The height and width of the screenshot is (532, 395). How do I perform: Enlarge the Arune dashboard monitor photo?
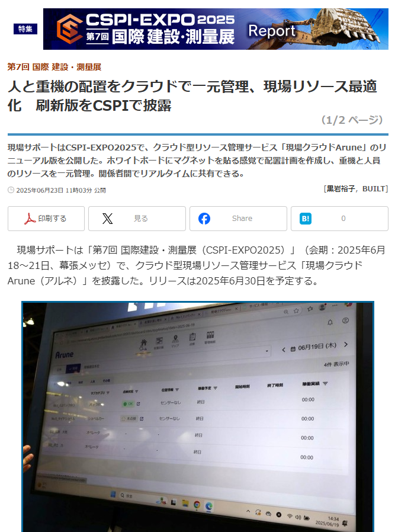click(x=198, y=416)
